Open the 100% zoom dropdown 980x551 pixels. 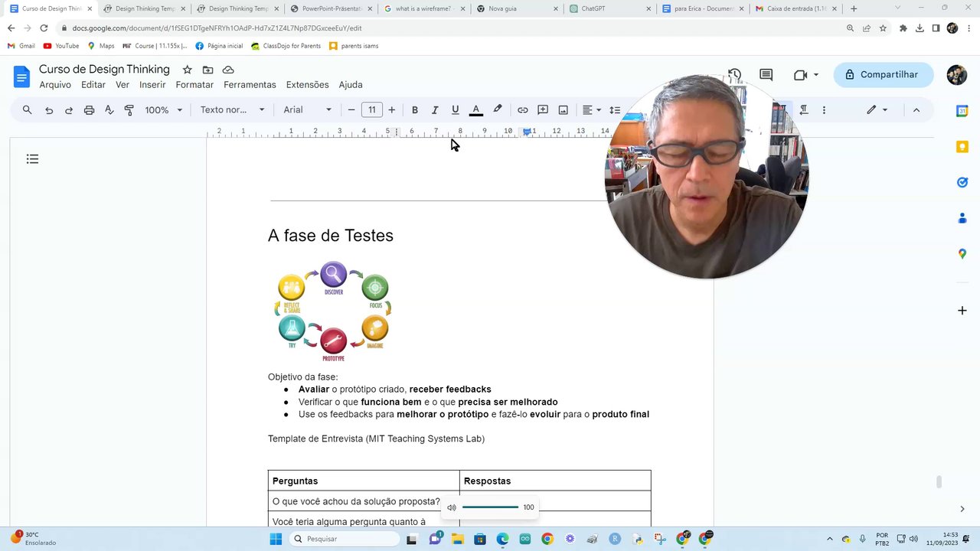point(164,110)
